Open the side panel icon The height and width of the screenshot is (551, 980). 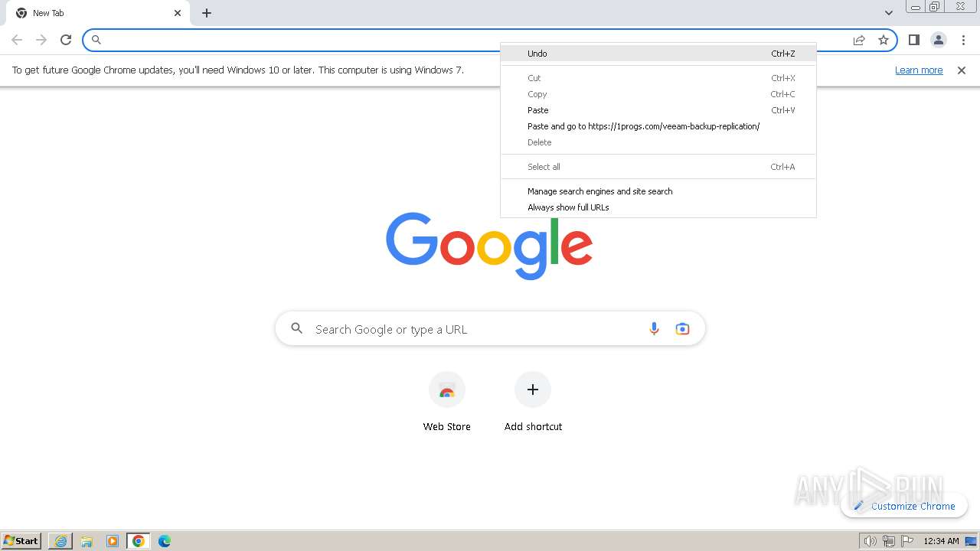[x=913, y=40]
